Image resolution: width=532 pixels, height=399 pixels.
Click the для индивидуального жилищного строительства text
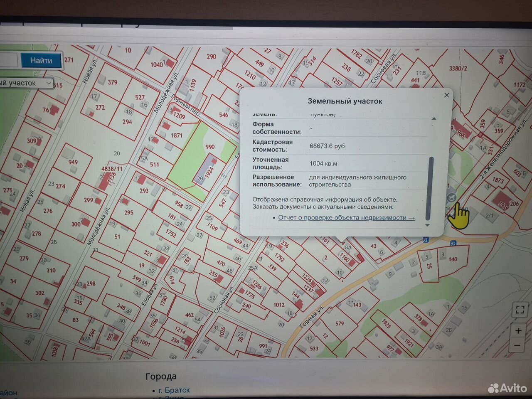pos(357,181)
